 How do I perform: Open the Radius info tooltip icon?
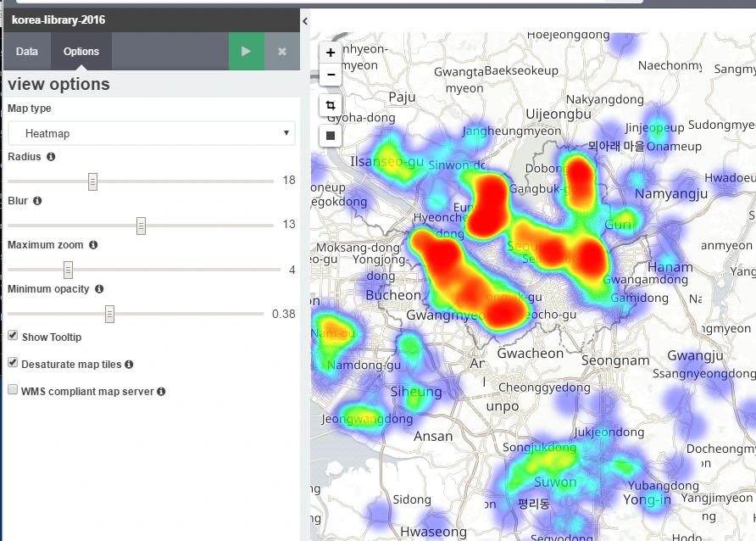click(51, 157)
